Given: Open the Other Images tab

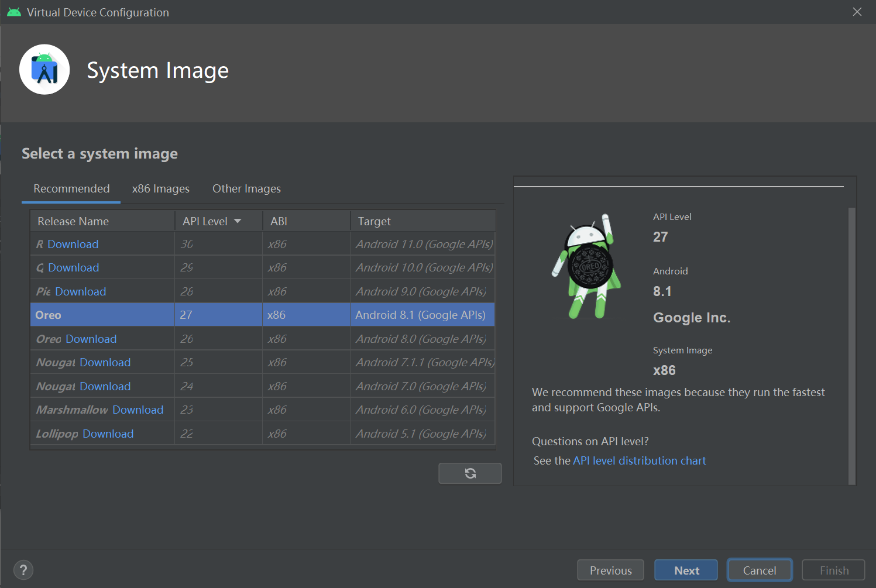Looking at the screenshot, I should [x=246, y=188].
